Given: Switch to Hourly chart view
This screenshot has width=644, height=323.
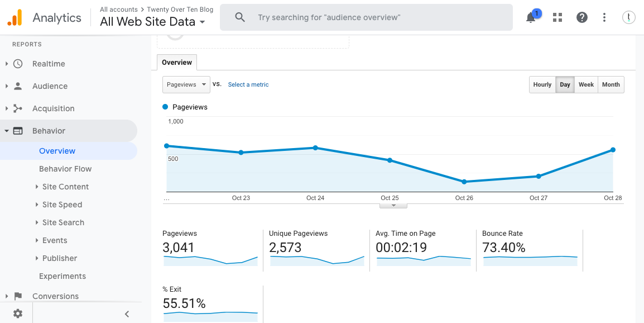Looking at the screenshot, I should (542, 84).
